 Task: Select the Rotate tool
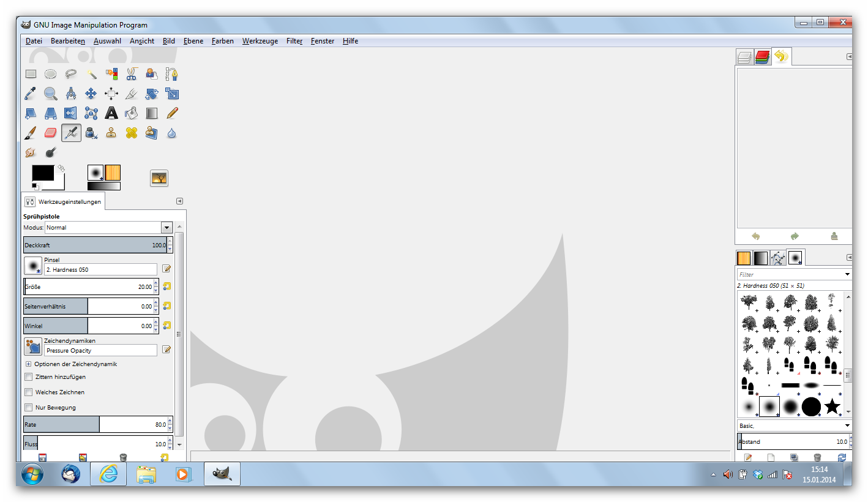tap(152, 94)
